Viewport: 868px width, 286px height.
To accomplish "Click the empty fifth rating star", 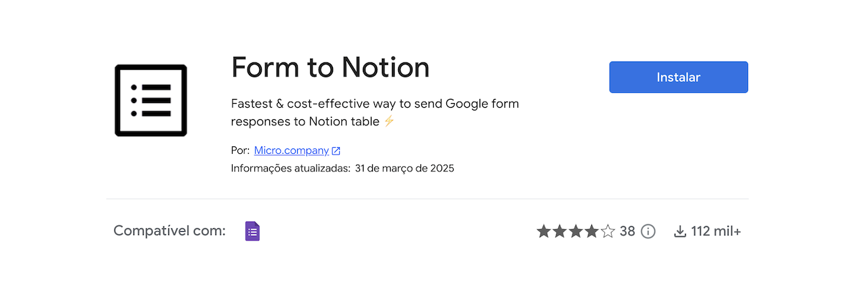I will [x=608, y=232].
